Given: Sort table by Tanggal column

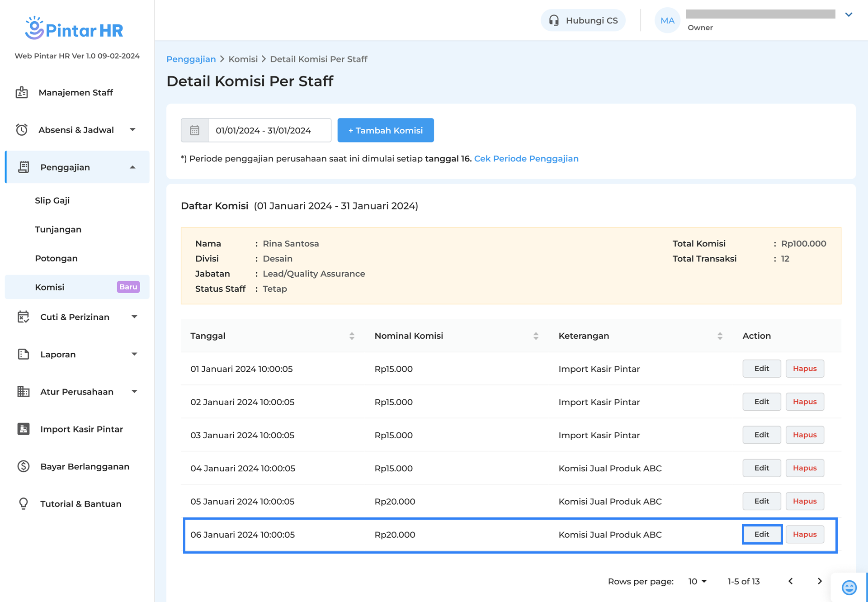Looking at the screenshot, I should pyautogui.click(x=352, y=336).
